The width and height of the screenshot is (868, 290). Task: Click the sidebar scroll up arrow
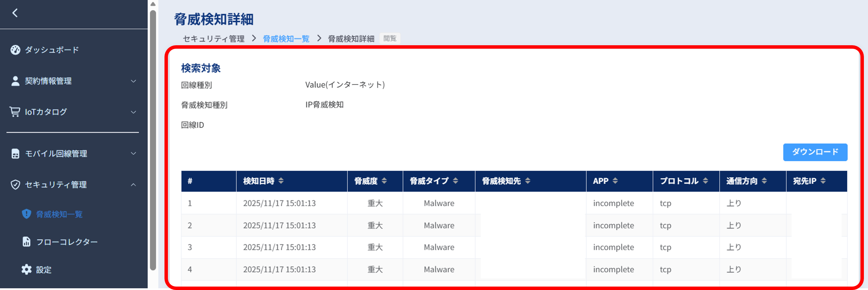(x=153, y=4)
